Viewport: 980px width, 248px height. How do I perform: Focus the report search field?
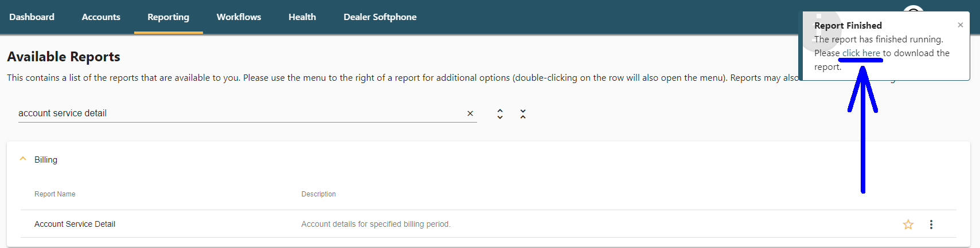tap(229, 113)
